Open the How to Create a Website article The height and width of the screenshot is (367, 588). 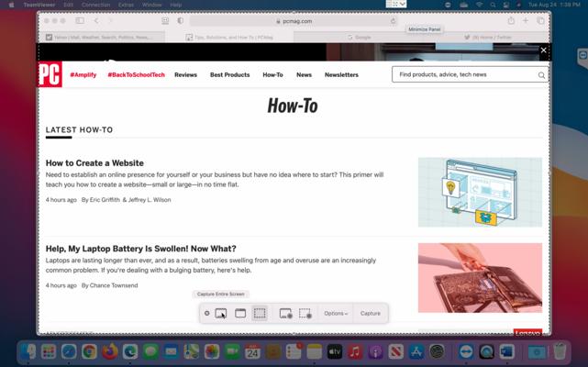(94, 163)
